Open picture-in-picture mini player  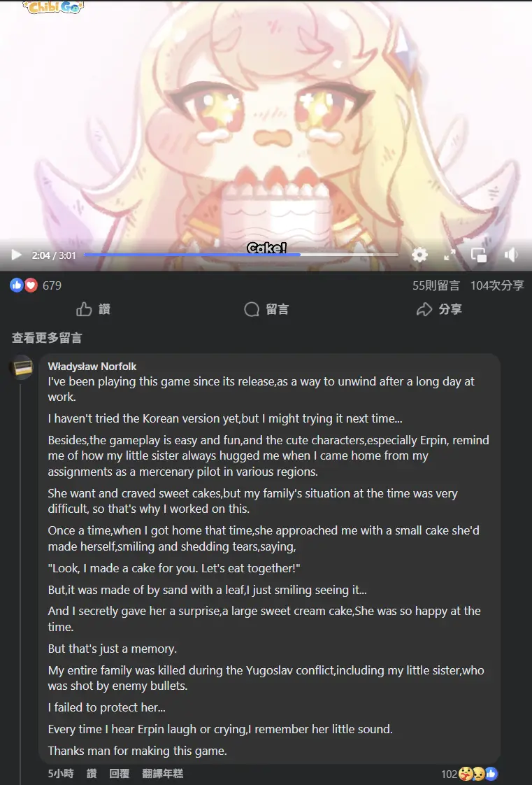(x=479, y=255)
